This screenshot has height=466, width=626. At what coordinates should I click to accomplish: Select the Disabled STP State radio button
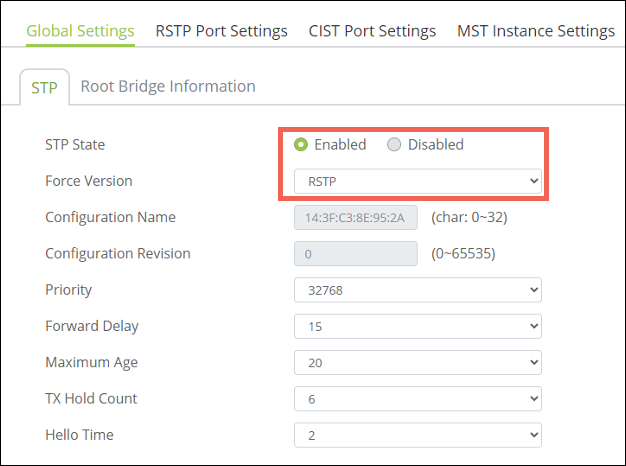click(x=394, y=145)
